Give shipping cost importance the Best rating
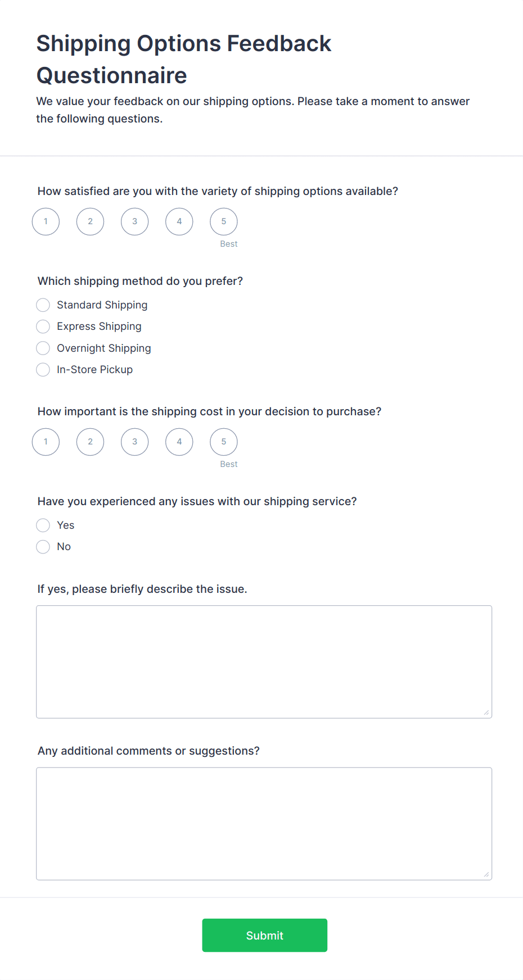 click(223, 442)
